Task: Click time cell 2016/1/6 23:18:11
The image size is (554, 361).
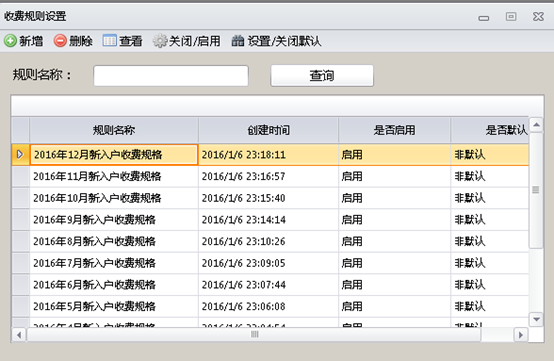Action: point(269,154)
